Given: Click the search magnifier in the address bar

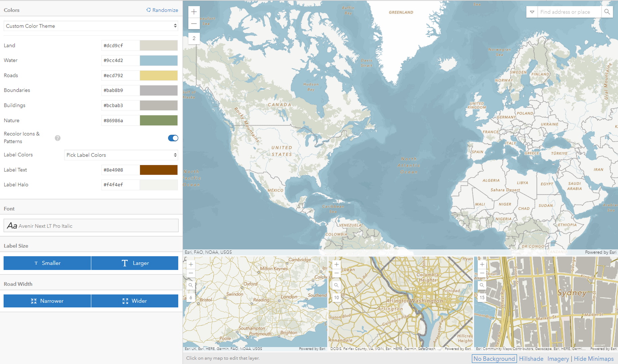Looking at the screenshot, I should pos(607,12).
